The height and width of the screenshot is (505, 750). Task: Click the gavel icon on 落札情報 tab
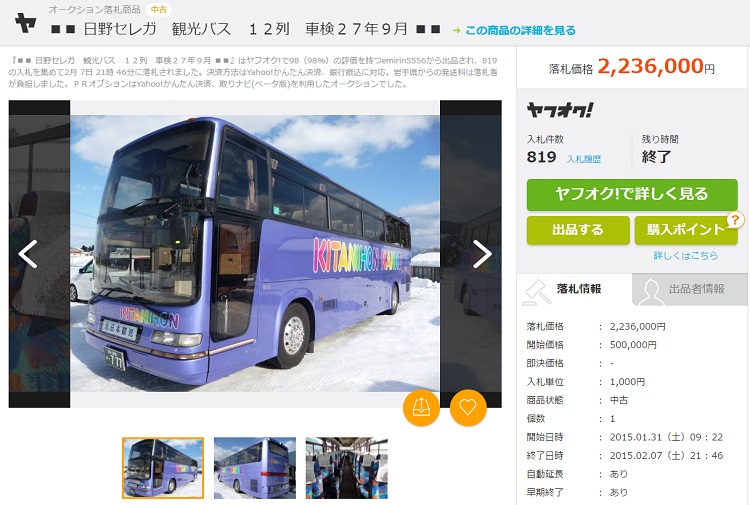(x=537, y=292)
